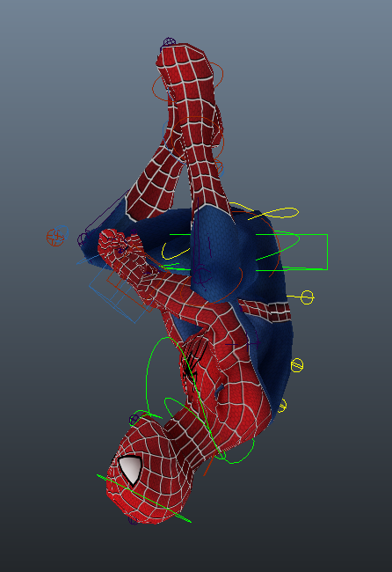Pick the purple sphere control at the toe tip
Image resolution: width=392 pixels, height=572 pixels.
(169, 42)
